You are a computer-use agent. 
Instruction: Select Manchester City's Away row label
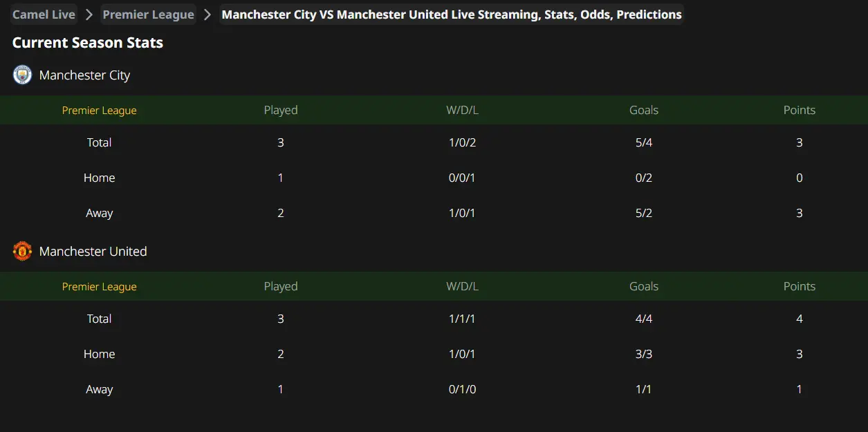pyautogui.click(x=100, y=213)
